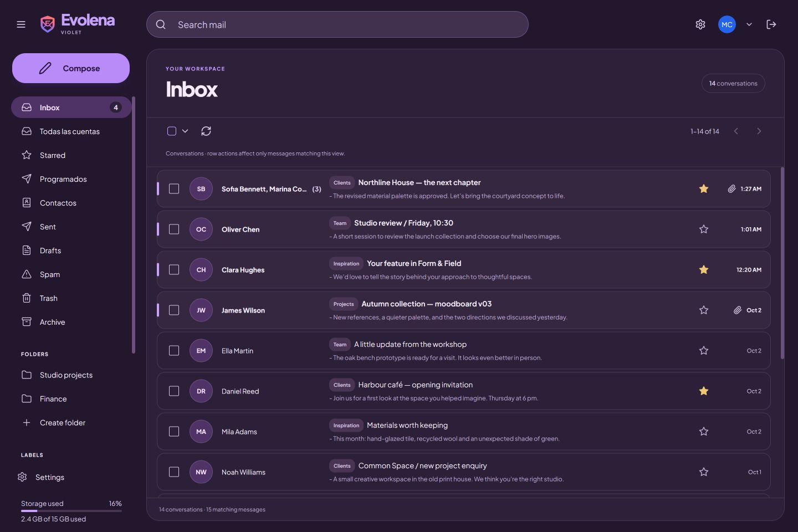Star the Autumn collection moodboard email
This screenshot has height=532, width=798.
pos(704,310)
